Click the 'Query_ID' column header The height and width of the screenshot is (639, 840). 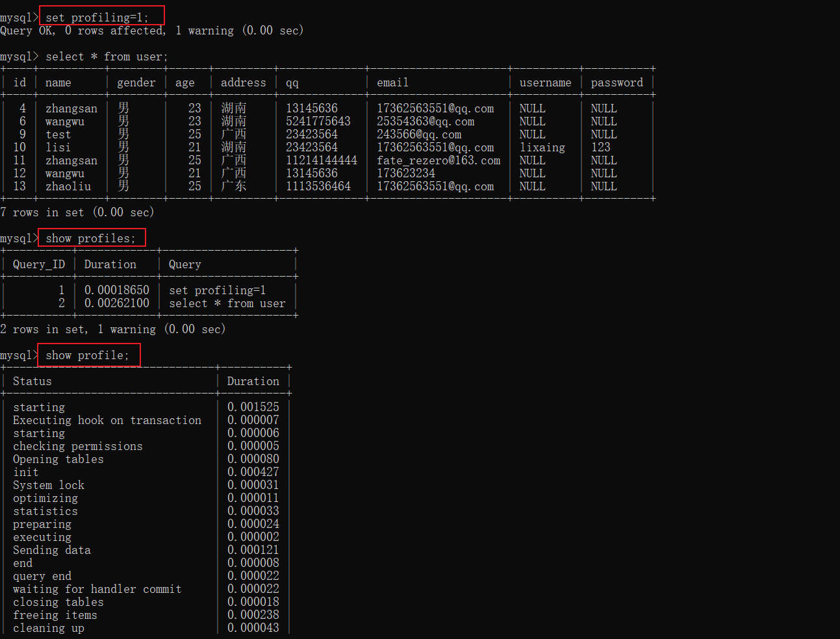point(39,264)
